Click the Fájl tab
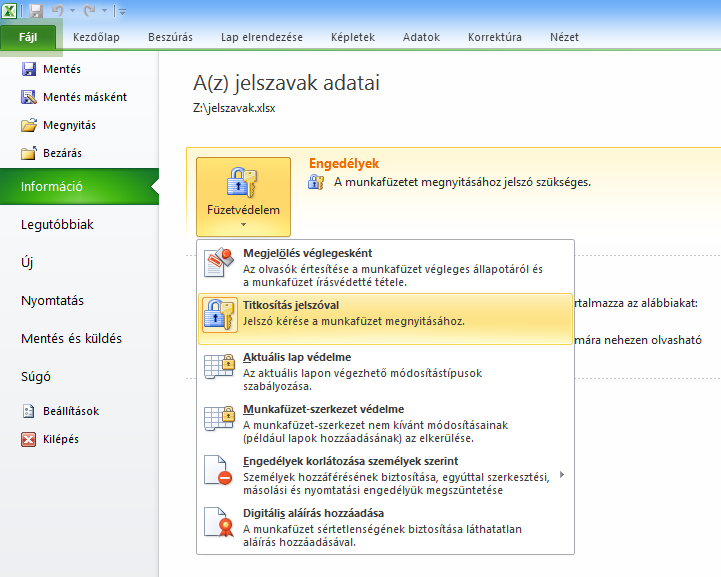721x577 pixels. coord(28,37)
